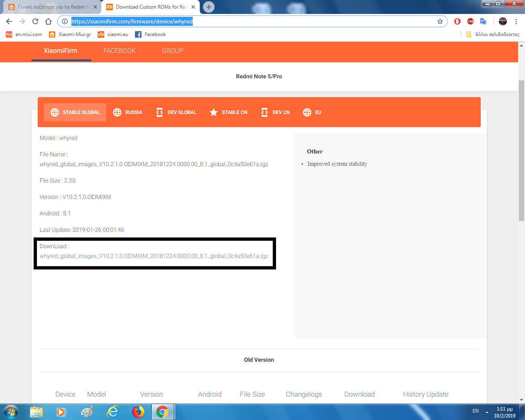525x420 pixels.
Task: Open the XiaomiFirm navigation tab
Action: [60, 51]
